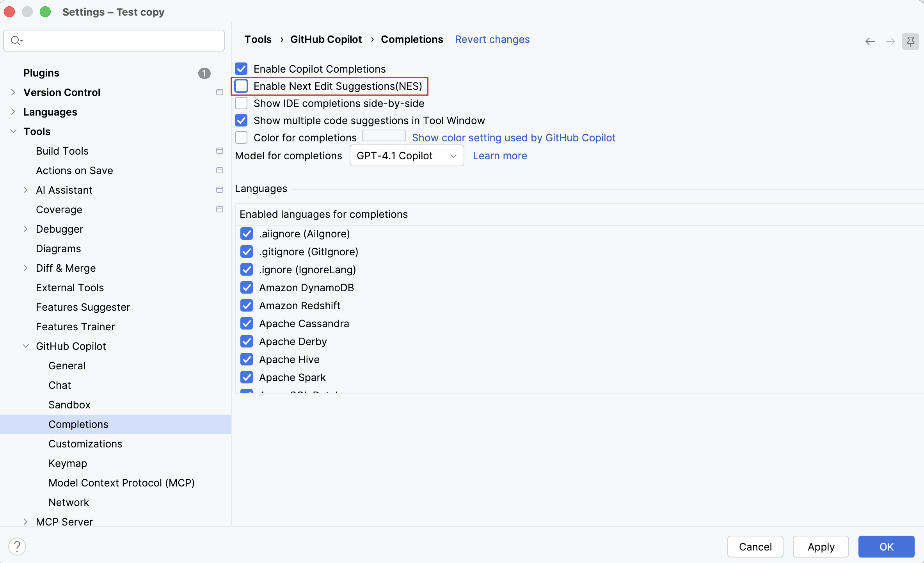Open Keymap under GitHub Copilot
This screenshot has height=563, width=924.
(68, 463)
